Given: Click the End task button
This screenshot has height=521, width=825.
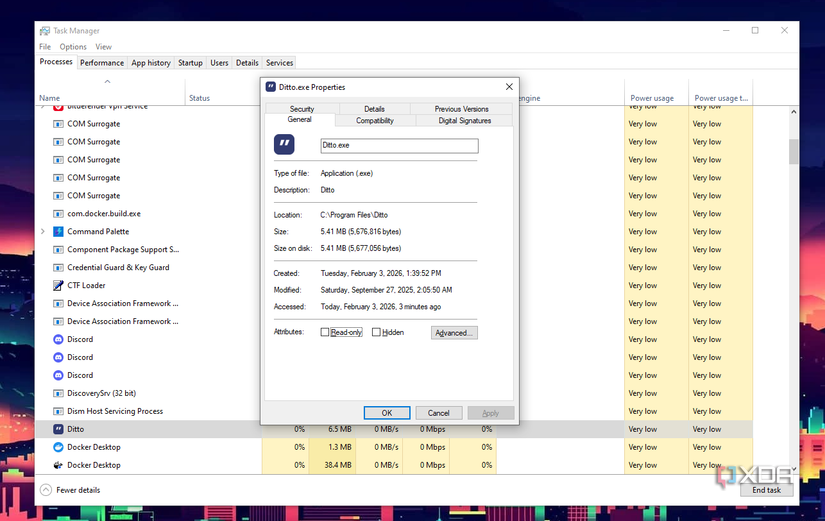Looking at the screenshot, I should (766, 490).
